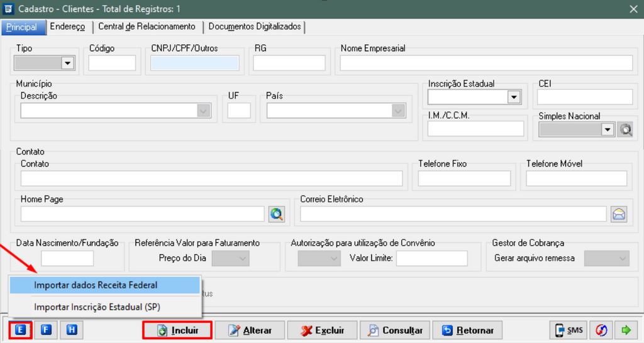Viewport: 644px width, 343px height.
Task: Click the blue F button
Action: [46, 330]
